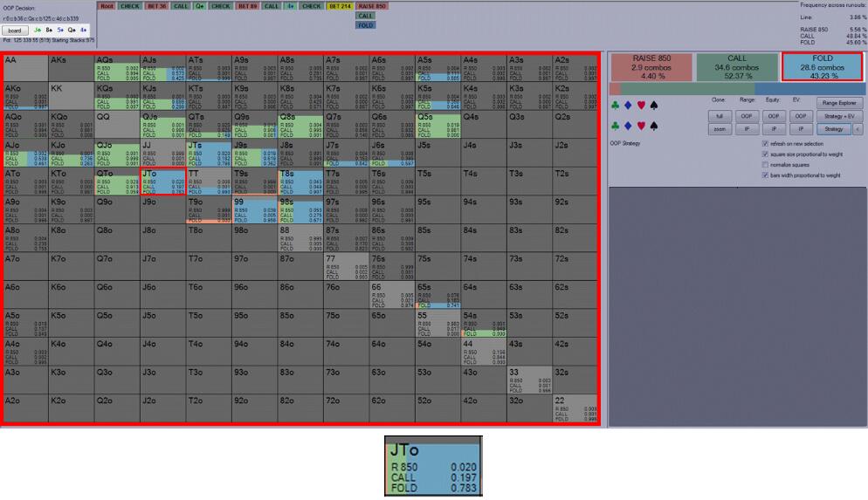Click the Queen of spades board card
Viewport: 868px width, 500px height.
click(72, 30)
